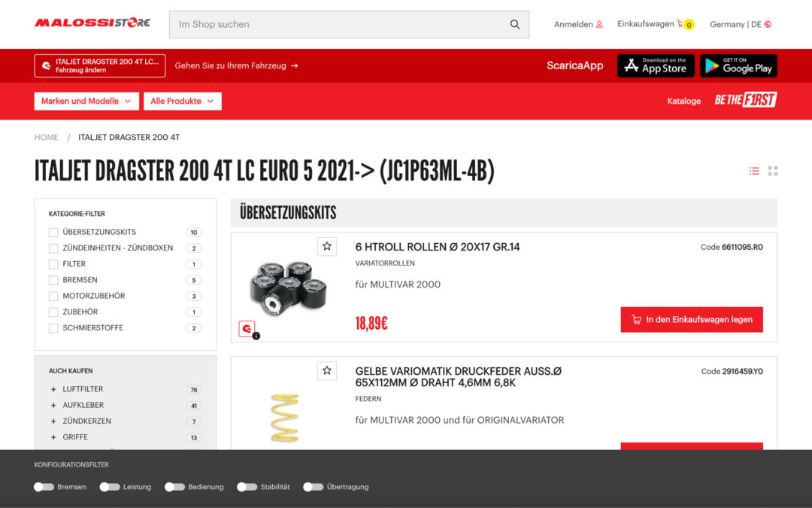Open the 6 HTROLL ROLLEN Ø 20X17 GR.14 title
The image size is (812, 508).
438,248
